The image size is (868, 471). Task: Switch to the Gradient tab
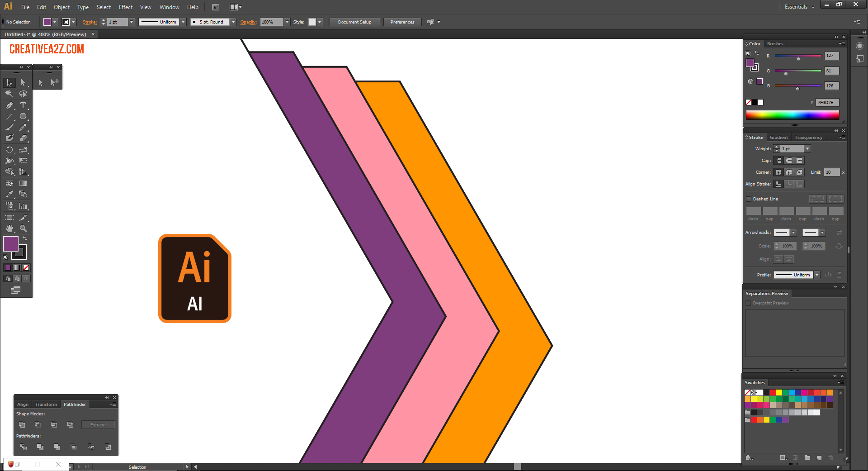pyautogui.click(x=778, y=138)
